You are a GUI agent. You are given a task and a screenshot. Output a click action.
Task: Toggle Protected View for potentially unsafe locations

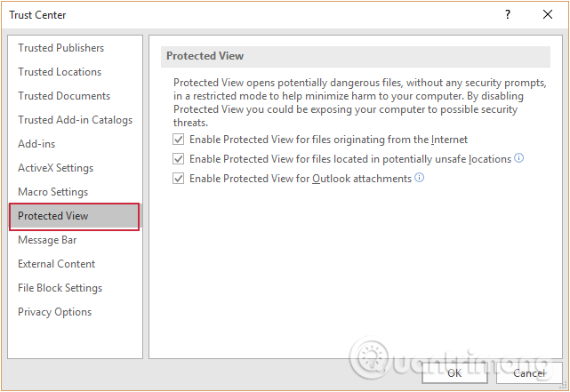[x=178, y=159]
